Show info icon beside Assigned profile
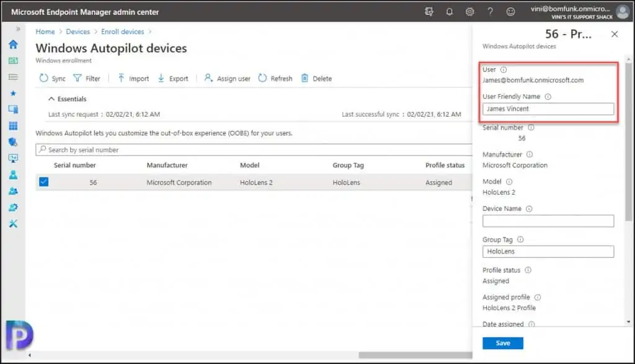The width and height of the screenshot is (635, 364). point(538,298)
